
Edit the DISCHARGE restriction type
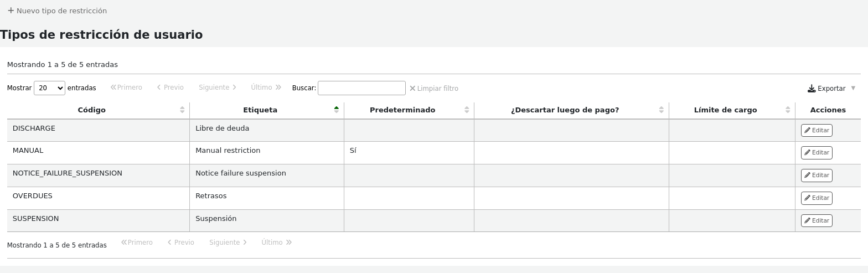[x=817, y=131]
